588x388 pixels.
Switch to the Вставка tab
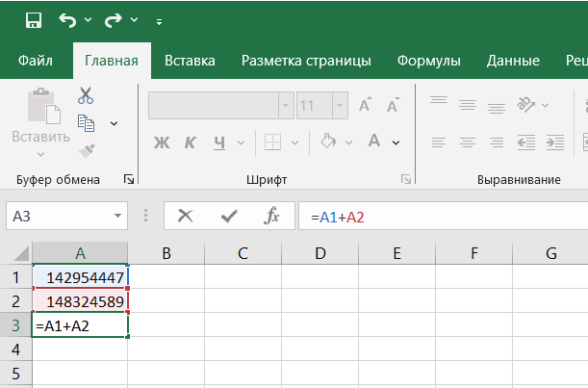click(190, 61)
